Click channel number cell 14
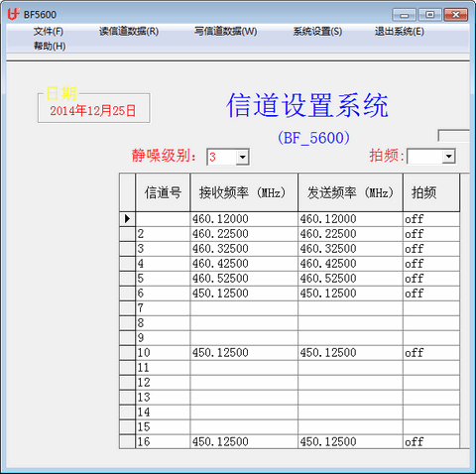The image size is (476, 474). tap(163, 413)
